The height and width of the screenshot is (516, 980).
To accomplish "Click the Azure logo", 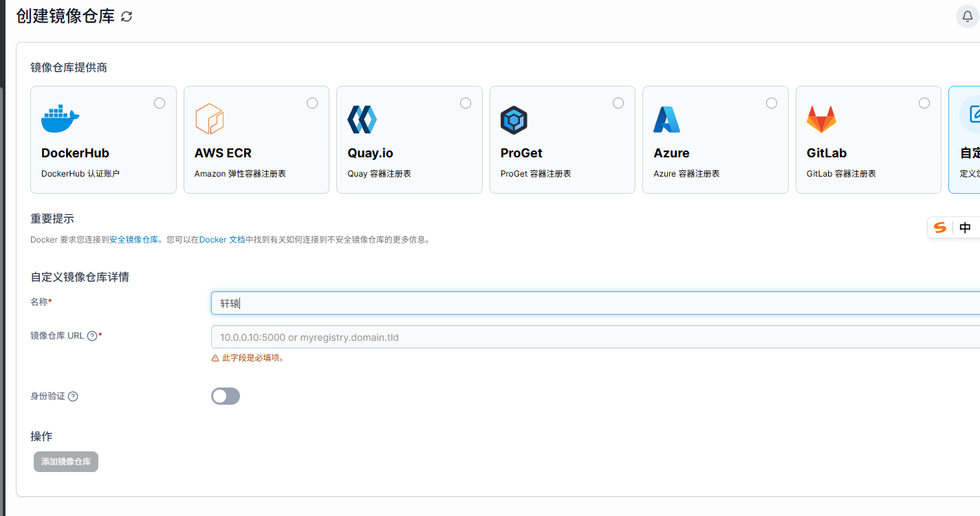I will point(666,120).
